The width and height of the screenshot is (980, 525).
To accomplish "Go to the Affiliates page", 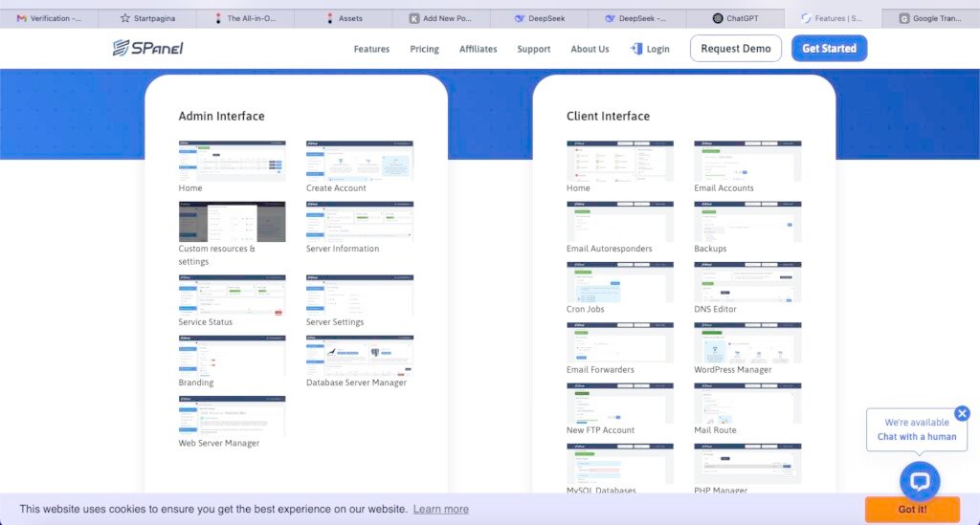I will 478,49.
